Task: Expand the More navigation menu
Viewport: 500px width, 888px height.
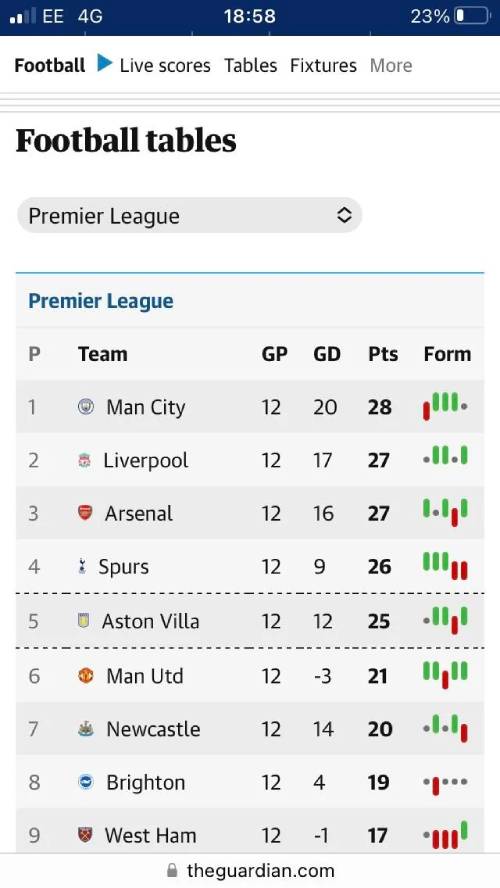Action: (x=391, y=66)
